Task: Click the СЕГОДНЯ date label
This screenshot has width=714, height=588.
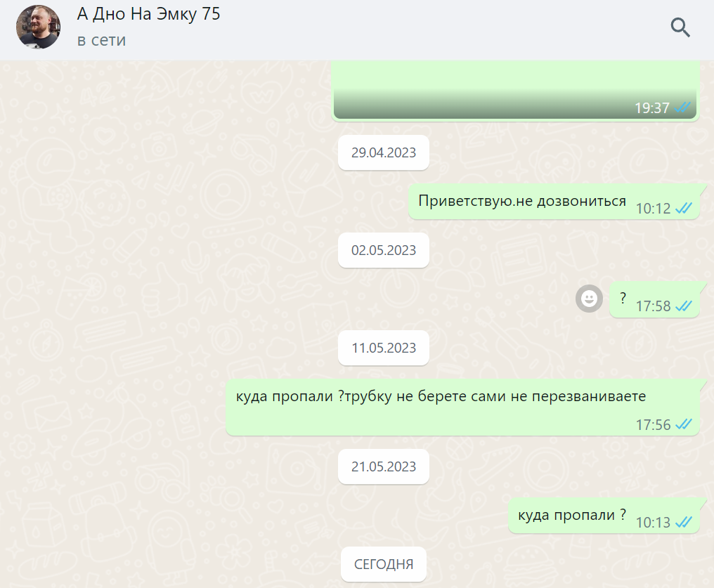Action: click(384, 564)
